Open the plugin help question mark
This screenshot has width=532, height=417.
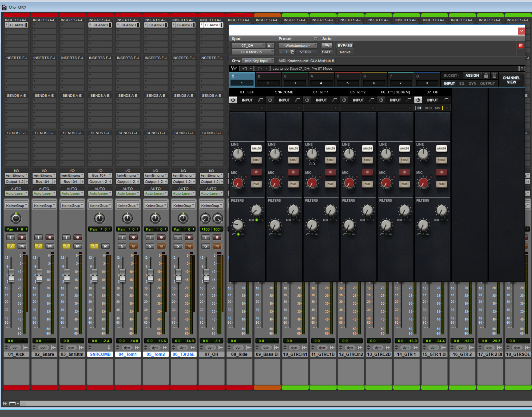521,69
